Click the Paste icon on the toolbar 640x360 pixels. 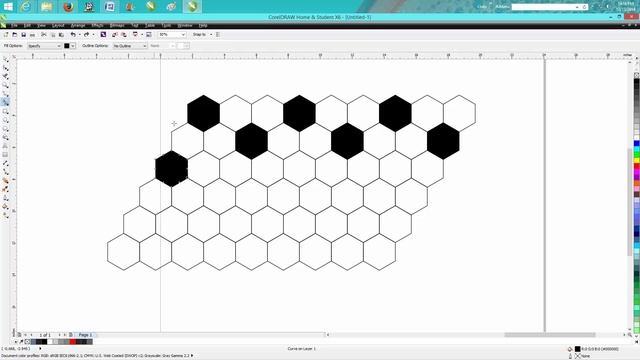[x=62, y=35]
